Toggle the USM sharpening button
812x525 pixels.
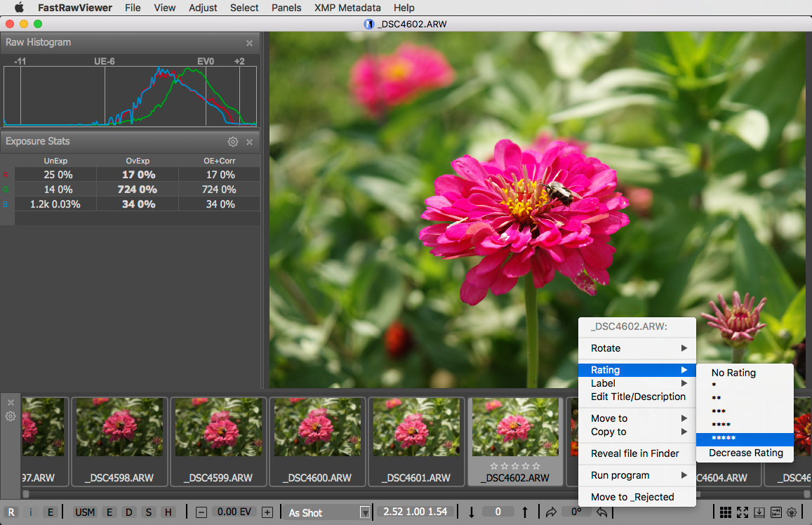click(85, 512)
